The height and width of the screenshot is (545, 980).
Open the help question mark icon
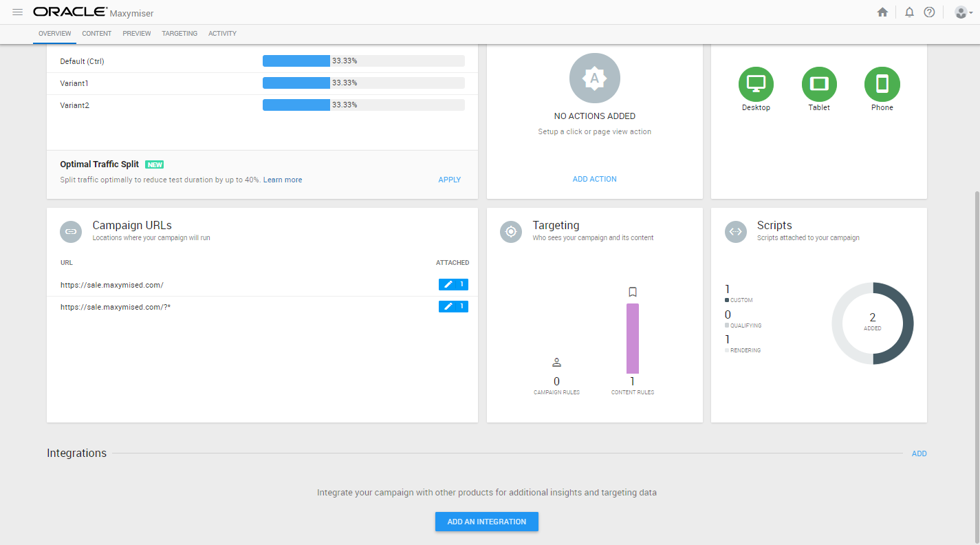point(929,12)
